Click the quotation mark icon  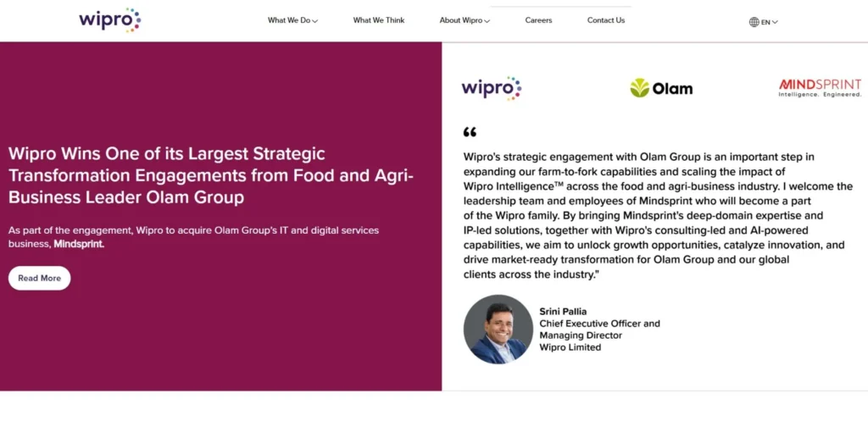click(x=470, y=132)
